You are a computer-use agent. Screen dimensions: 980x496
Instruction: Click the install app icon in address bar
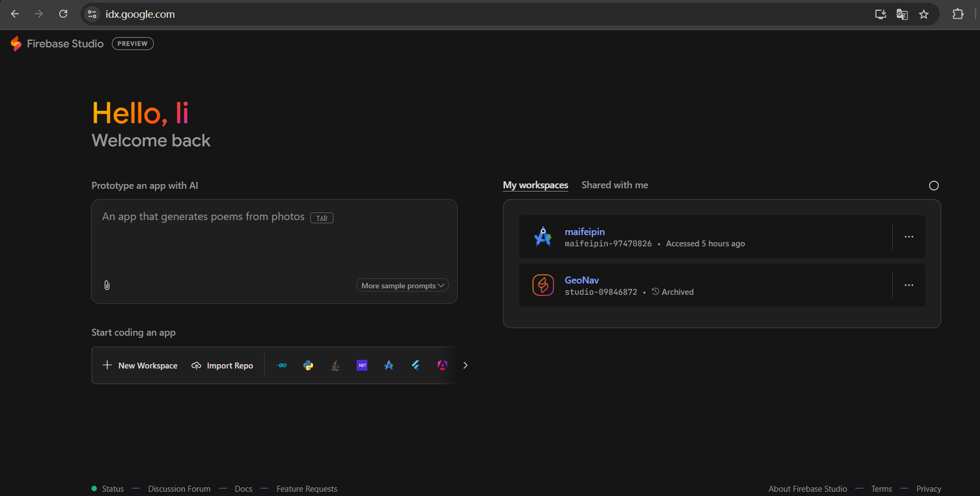880,14
